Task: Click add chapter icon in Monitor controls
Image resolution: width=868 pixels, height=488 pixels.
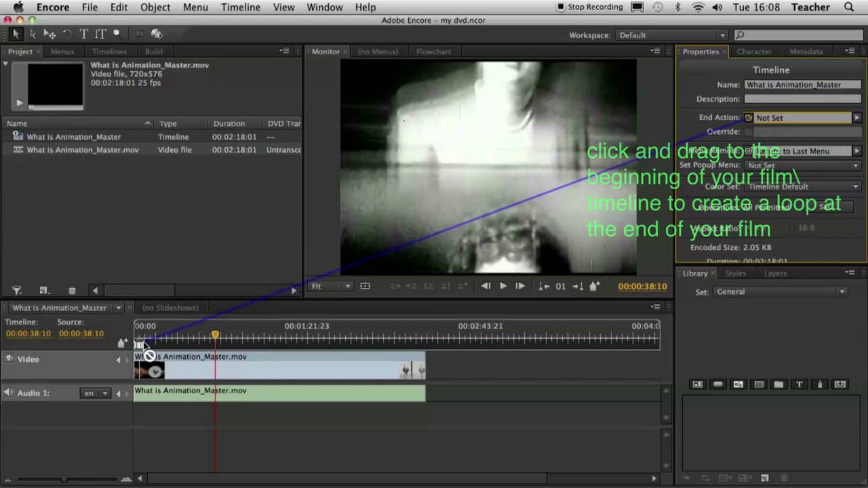Action: (x=595, y=286)
